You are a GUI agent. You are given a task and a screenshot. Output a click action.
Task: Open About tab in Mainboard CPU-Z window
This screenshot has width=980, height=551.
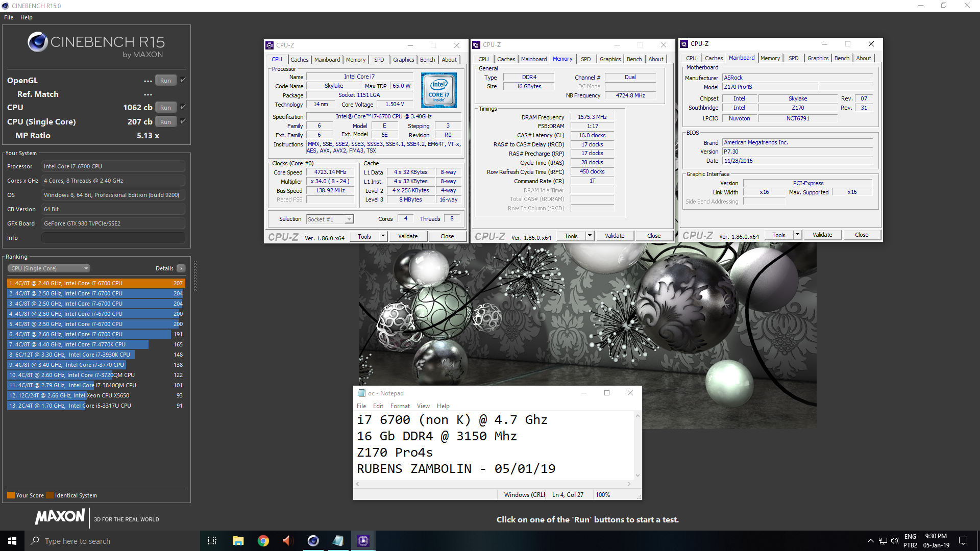pyautogui.click(x=864, y=58)
